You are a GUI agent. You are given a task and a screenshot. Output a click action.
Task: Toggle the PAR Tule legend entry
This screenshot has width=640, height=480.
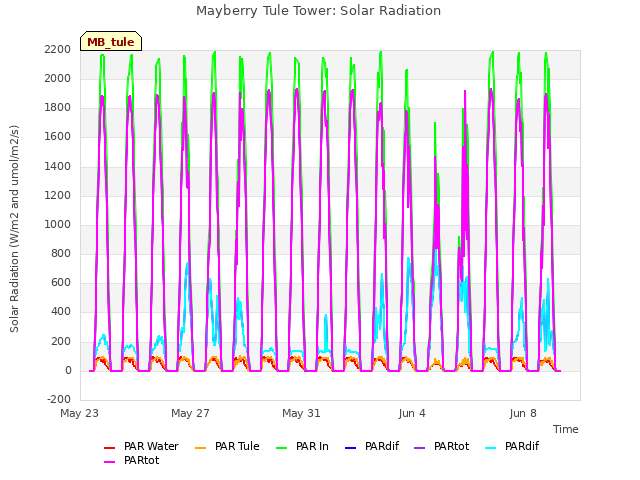click(x=227, y=447)
